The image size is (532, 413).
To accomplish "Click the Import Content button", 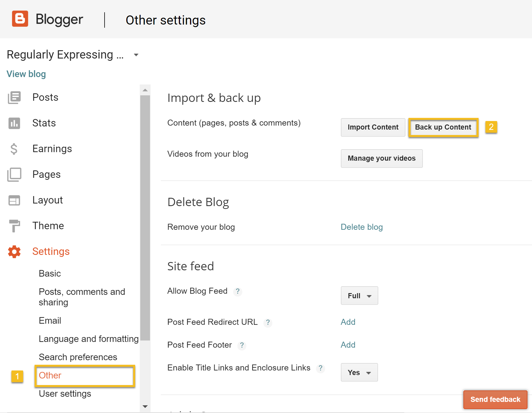I will click(373, 127).
